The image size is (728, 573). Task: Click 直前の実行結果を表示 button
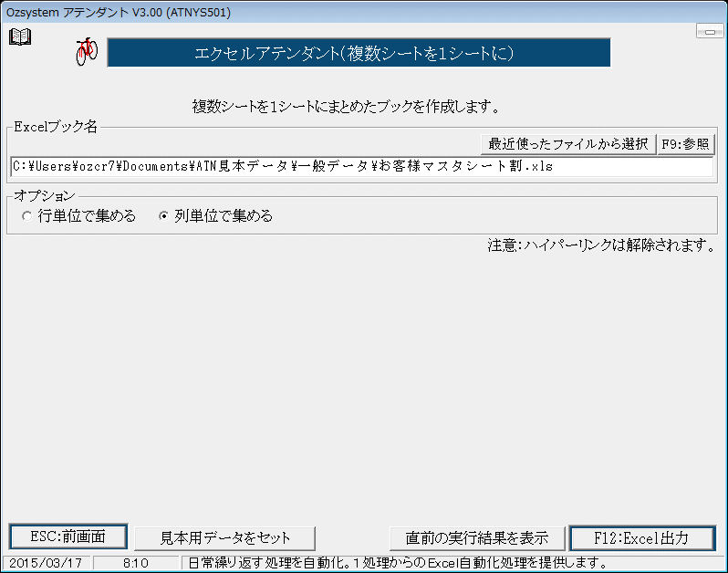477,538
